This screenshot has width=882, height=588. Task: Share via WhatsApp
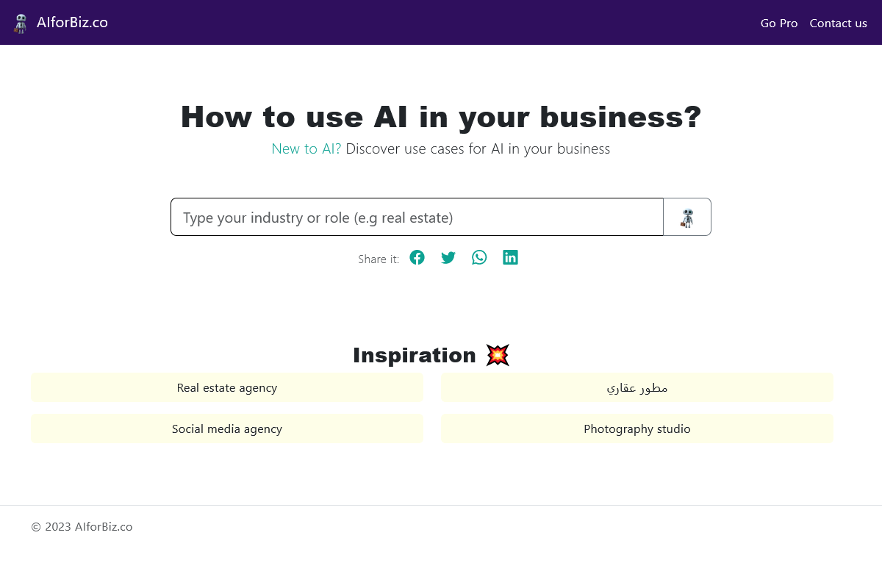coord(479,257)
